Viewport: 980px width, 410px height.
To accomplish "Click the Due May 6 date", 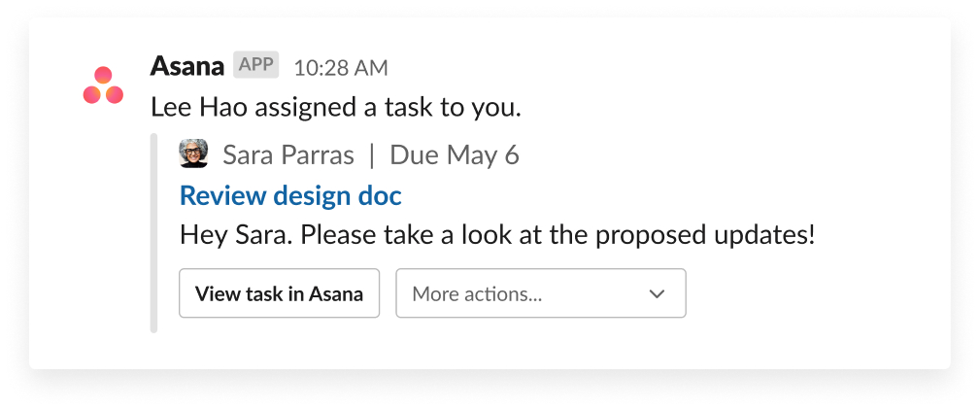I will coord(454,155).
